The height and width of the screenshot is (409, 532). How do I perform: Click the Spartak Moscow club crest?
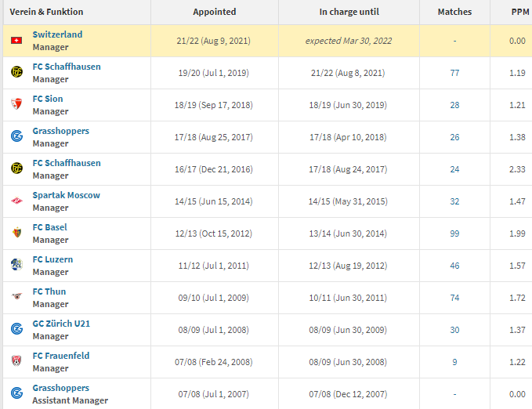pyautogui.click(x=16, y=201)
